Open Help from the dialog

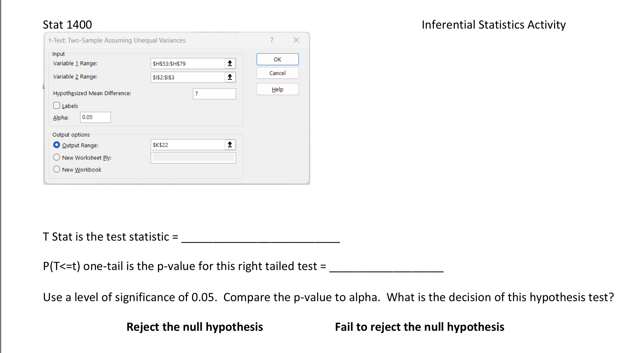coord(277,89)
